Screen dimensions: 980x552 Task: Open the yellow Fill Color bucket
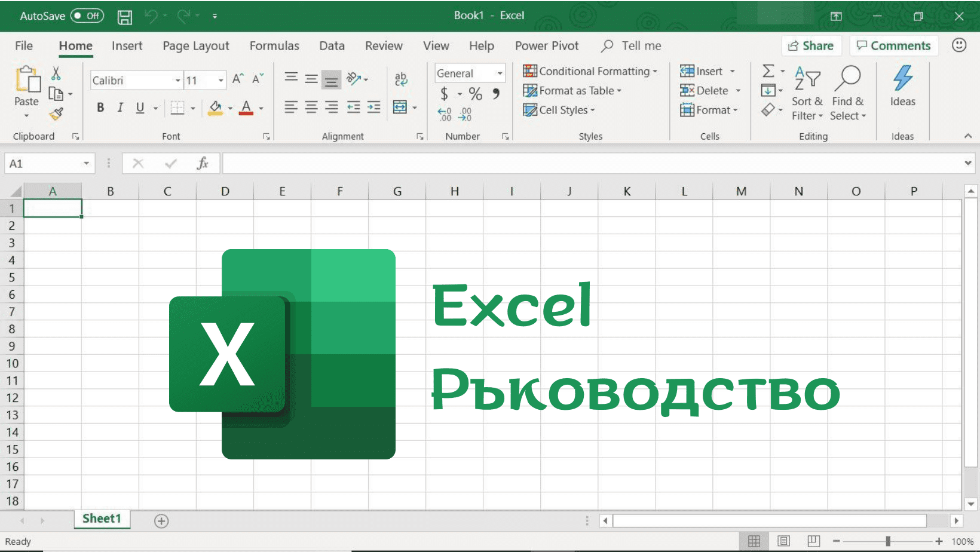point(215,108)
